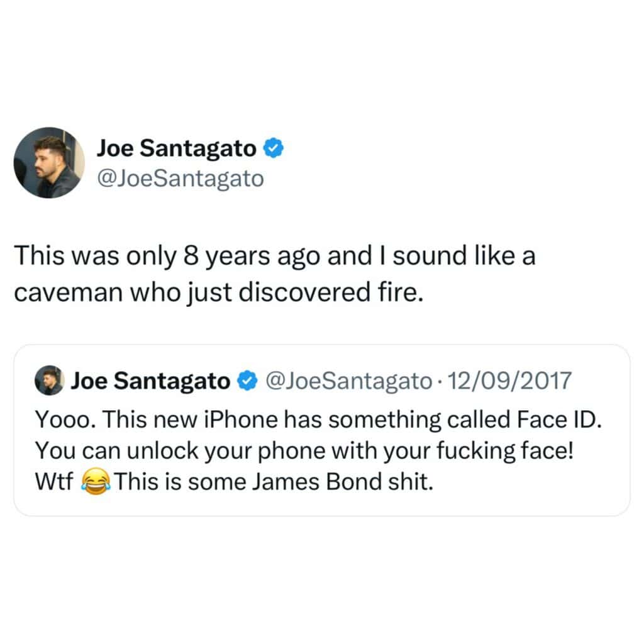Click Joe Santagato's large profile picture
644x644 pixels.
pos(49,163)
